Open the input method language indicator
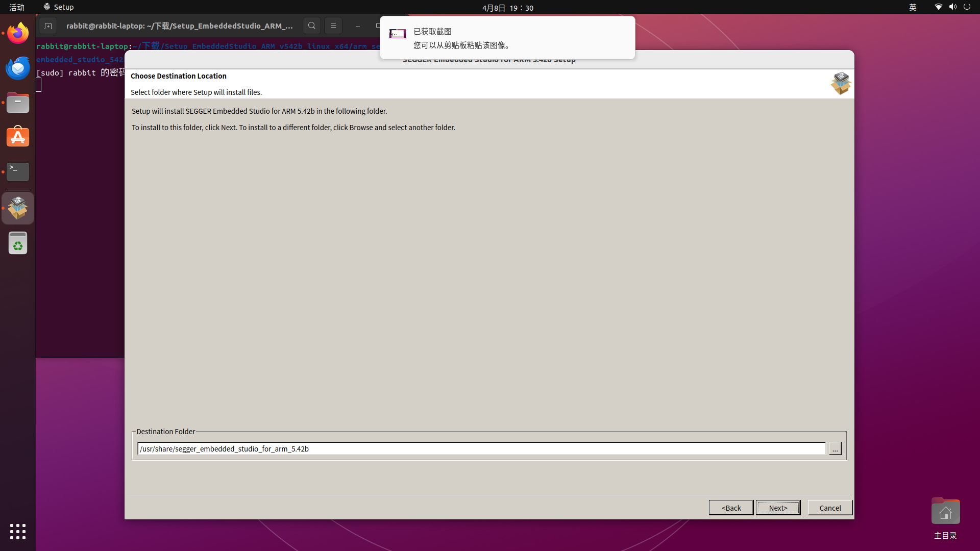The width and height of the screenshot is (980, 551). coord(913,7)
